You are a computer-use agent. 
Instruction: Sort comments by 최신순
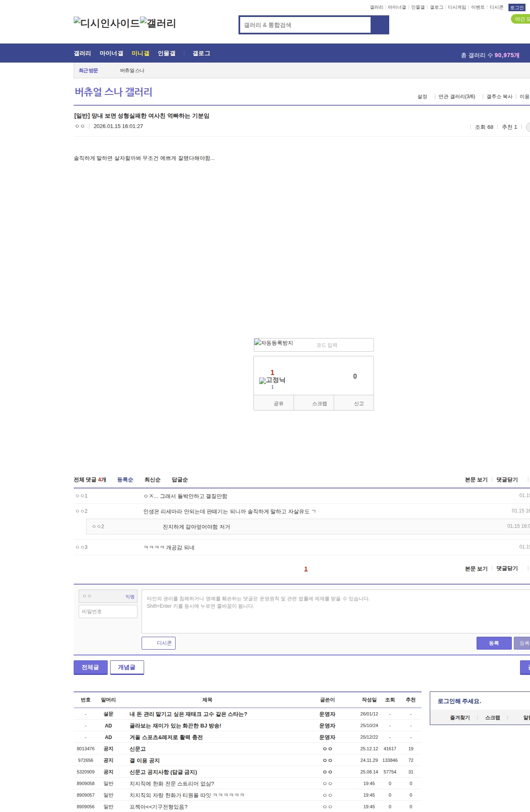point(152,480)
